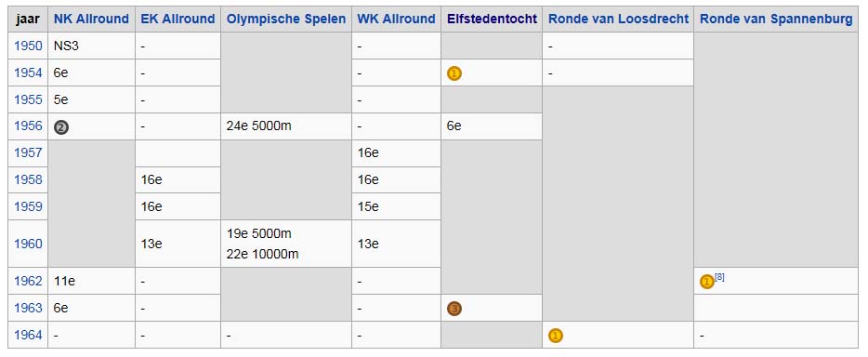The height and width of the screenshot is (357, 868).
Task: Click the gold medal in 1964 Ronde van Loosdrecht cell
Action: tap(555, 336)
